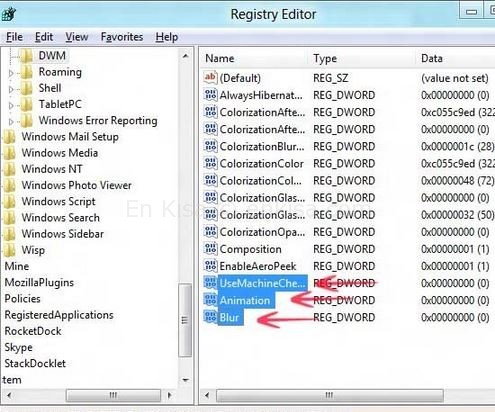Open the View menu
This screenshot has width=495, height=412.
coord(77,37)
